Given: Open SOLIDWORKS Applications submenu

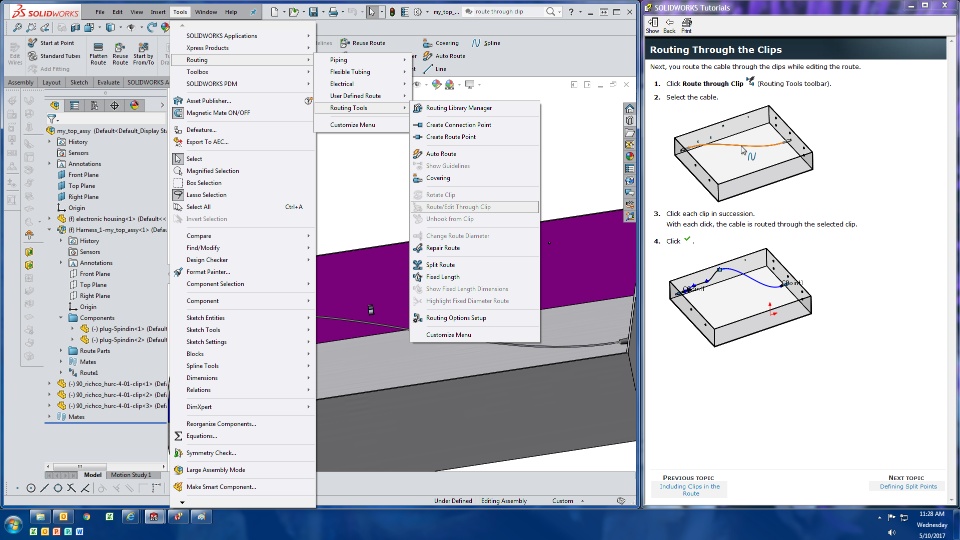Looking at the screenshot, I should click(242, 36).
